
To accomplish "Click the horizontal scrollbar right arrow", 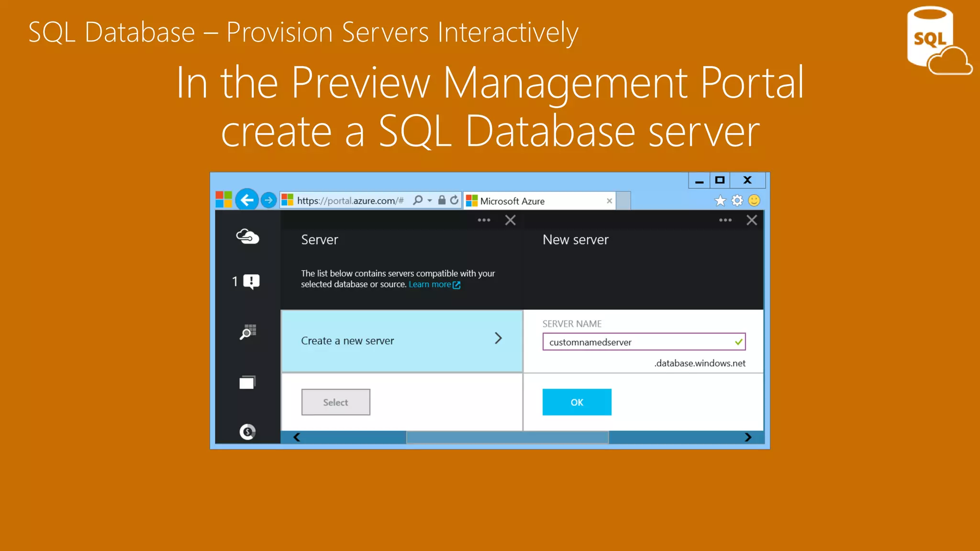I will pyautogui.click(x=748, y=437).
